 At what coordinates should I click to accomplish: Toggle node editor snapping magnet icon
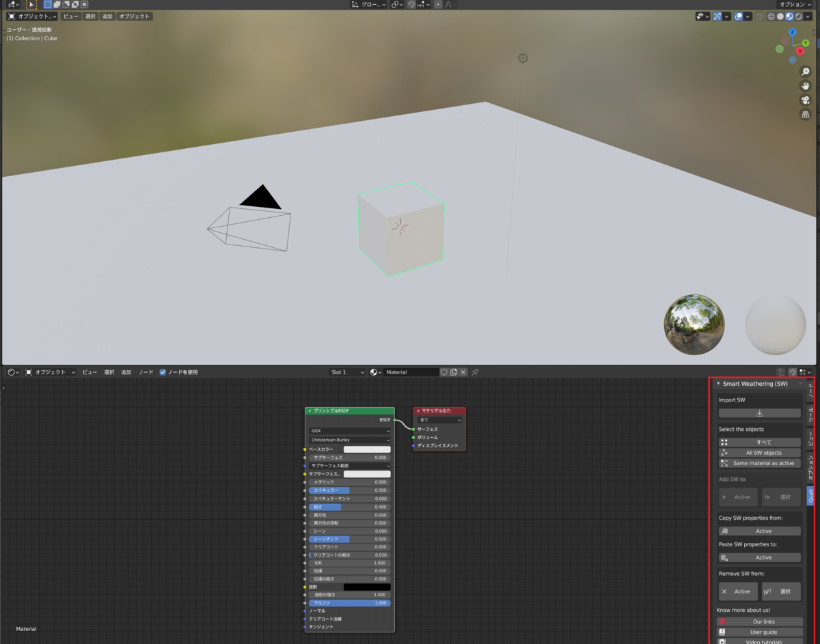tap(793, 372)
